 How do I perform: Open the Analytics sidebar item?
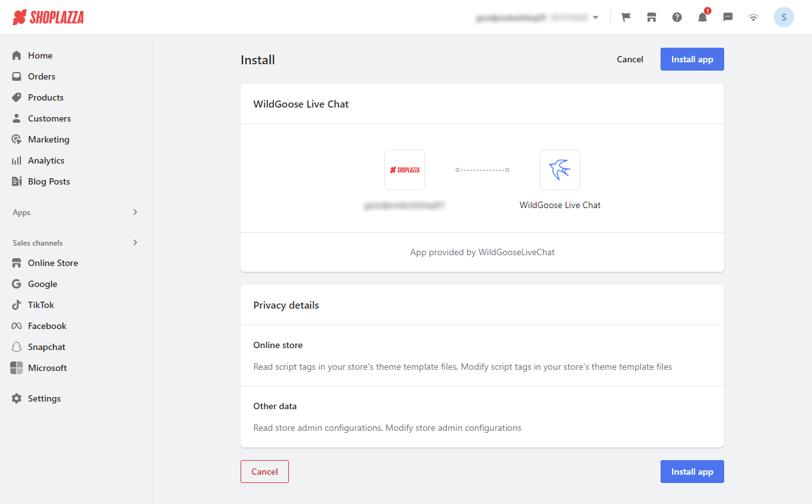point(46,160)
